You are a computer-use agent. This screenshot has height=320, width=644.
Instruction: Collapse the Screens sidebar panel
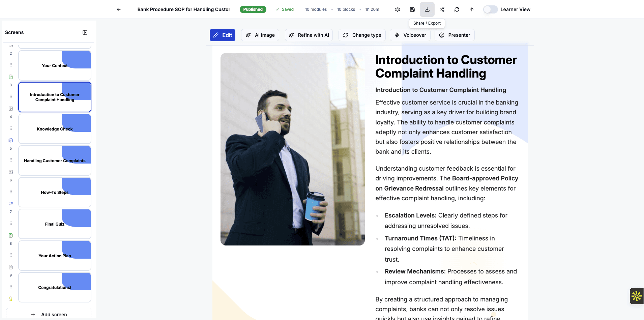[85, 32]
